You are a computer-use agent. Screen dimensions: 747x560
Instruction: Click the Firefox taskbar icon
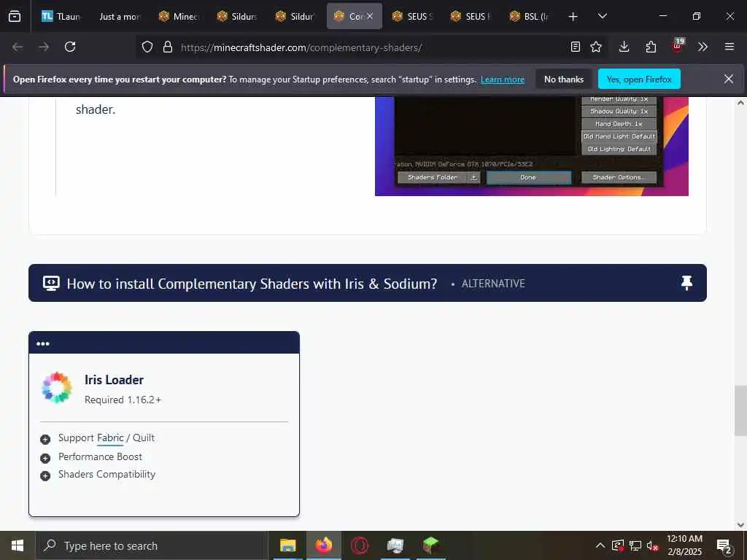tap(323, 545)
